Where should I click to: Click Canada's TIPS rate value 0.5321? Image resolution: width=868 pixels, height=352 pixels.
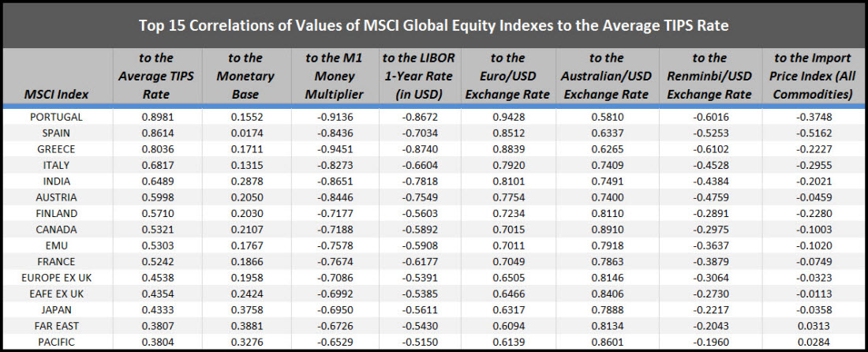click(157, 229)
